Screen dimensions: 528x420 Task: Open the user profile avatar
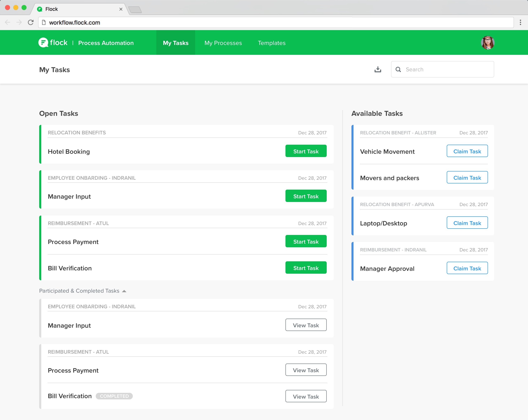[487, 43]
